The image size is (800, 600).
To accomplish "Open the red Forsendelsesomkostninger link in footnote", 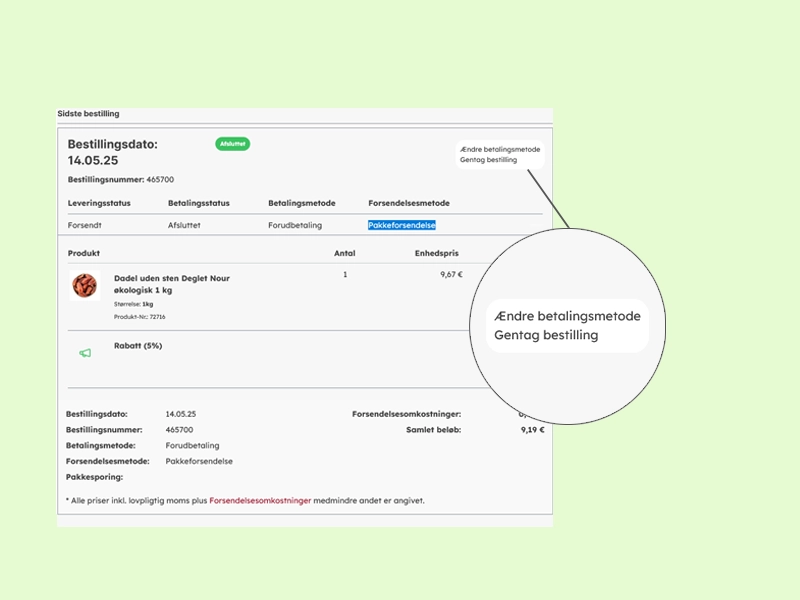I will coord(260,500).
